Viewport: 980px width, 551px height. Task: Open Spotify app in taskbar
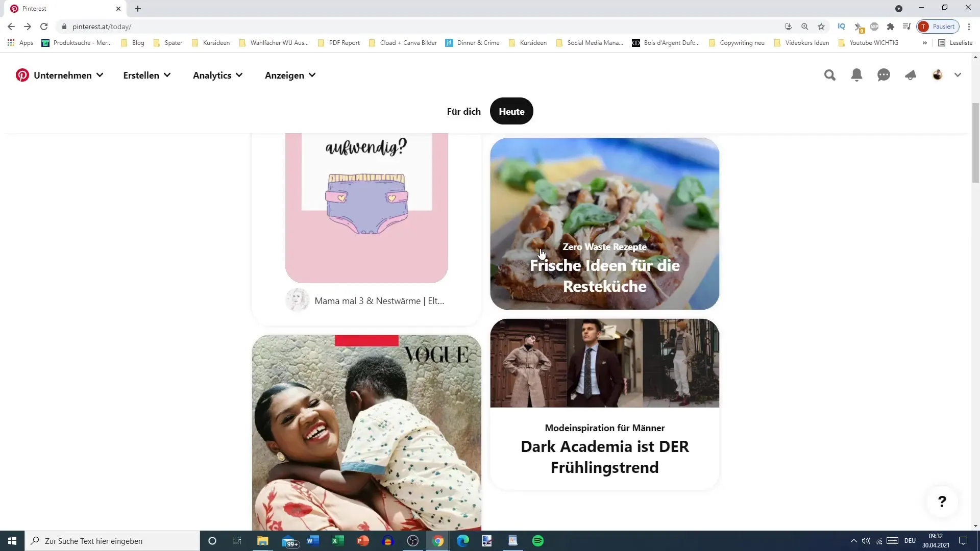pos(539,541)
